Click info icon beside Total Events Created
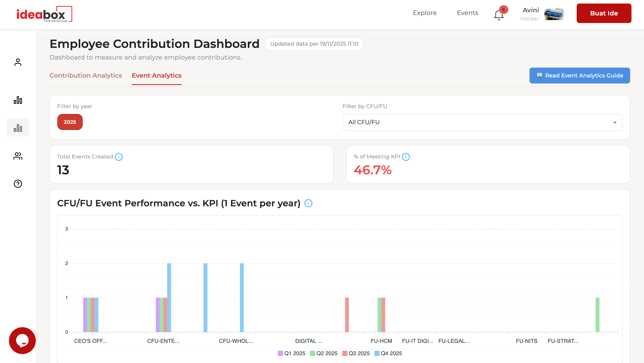The height and width of the screenshot is (363, 644). click(x=119, y=157)
